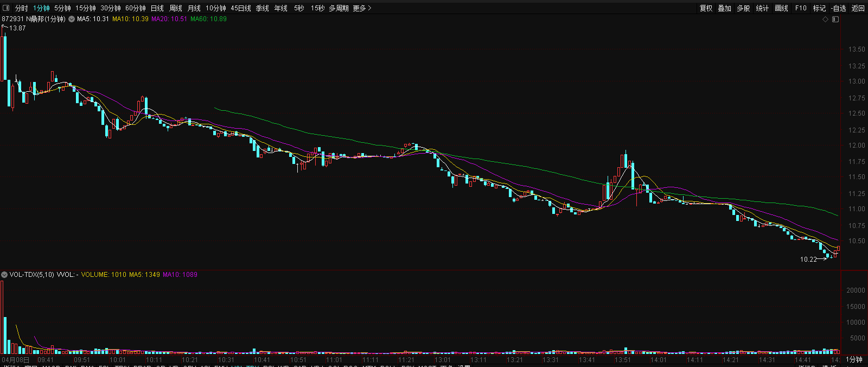Open the dropdown beside N鼎邦(1分钟) title
The height and width of the screenshot is (367, 868).
coord(72,19)
